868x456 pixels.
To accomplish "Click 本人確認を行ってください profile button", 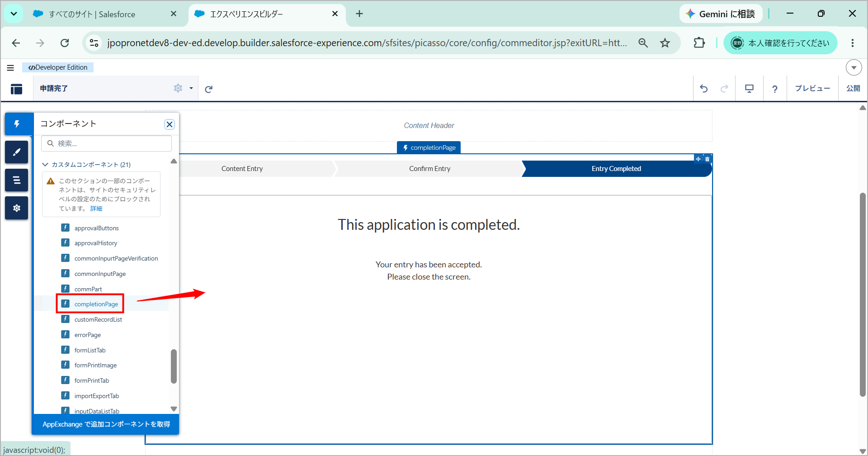I will (x=781, y=43).
